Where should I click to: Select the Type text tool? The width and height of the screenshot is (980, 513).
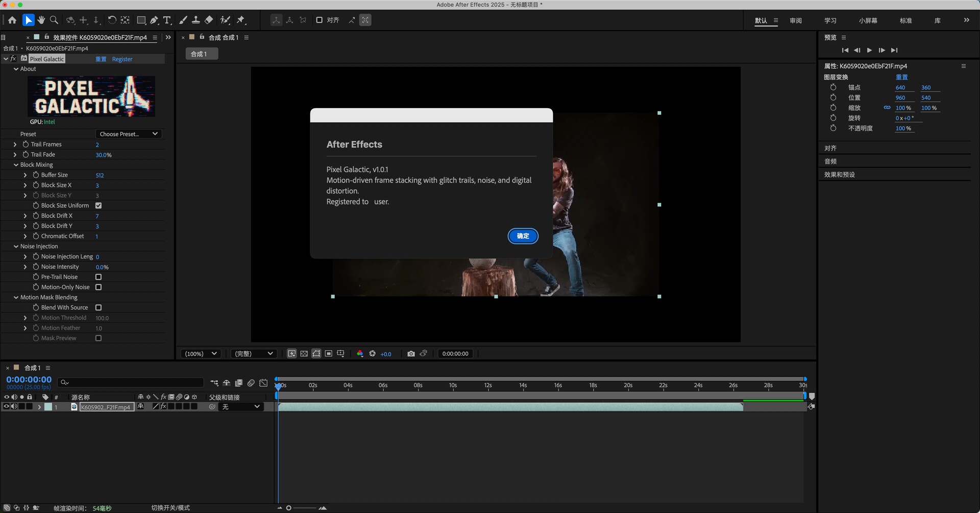[x=167, y=20]
